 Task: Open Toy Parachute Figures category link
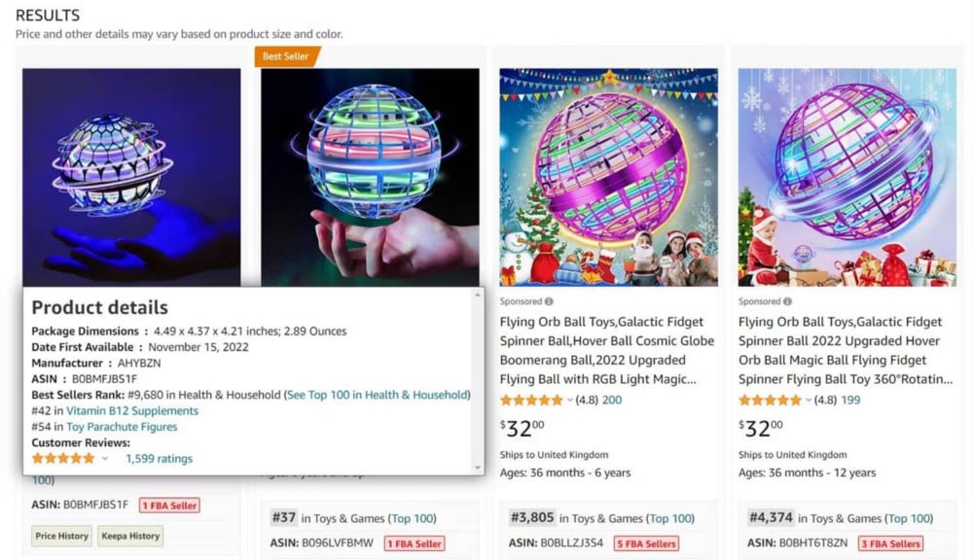pyautogui.click(x=122, y=426)
